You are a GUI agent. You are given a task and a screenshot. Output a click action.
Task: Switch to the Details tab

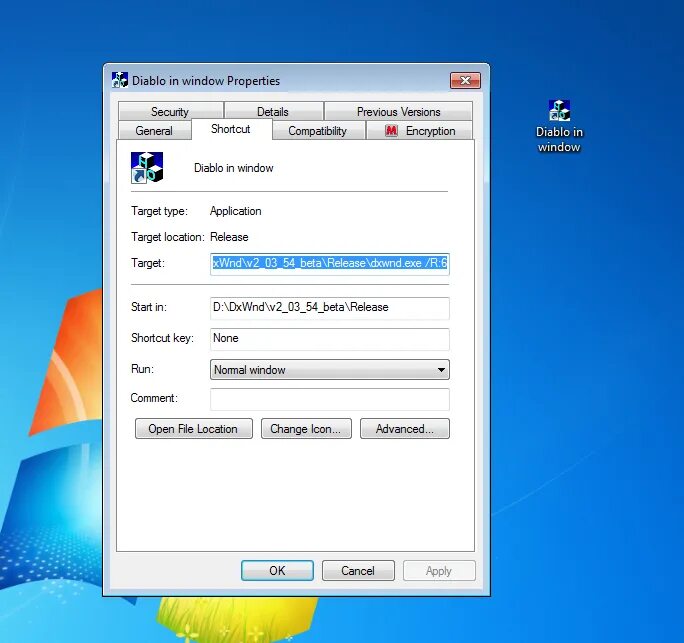point(273,112)
